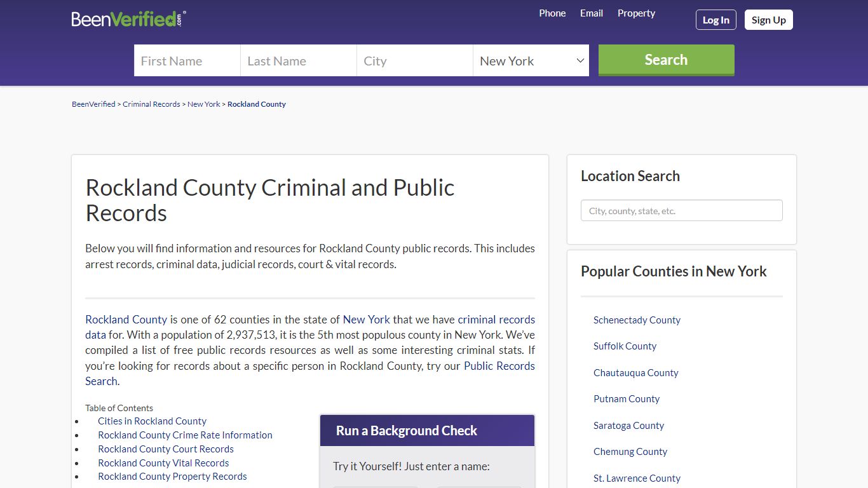
Task: Jump to Rockland County Court Records
Action: pyautogui.click(x=166, y=449)
